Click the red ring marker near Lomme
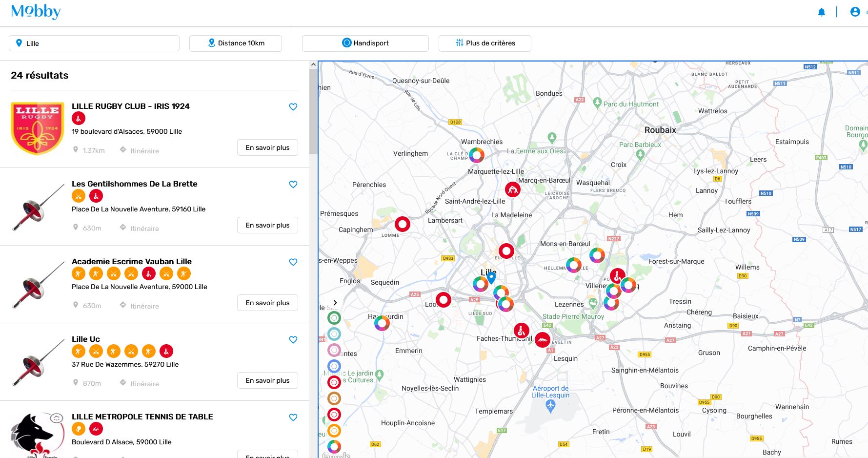Image resolution: width=868 pixels, height=458 pixels. click(x=403, y=224)
